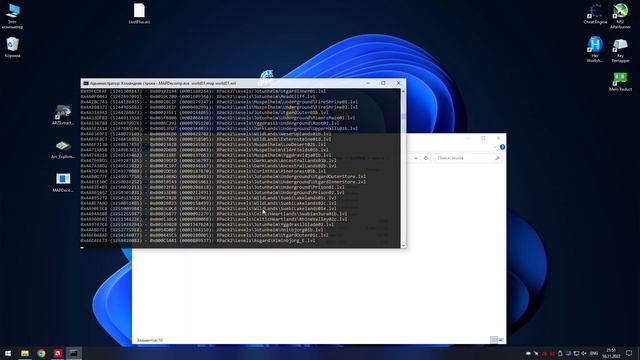Launch MSI Afterburner from the desktop
Screen dimensions: 640x360
620,16
